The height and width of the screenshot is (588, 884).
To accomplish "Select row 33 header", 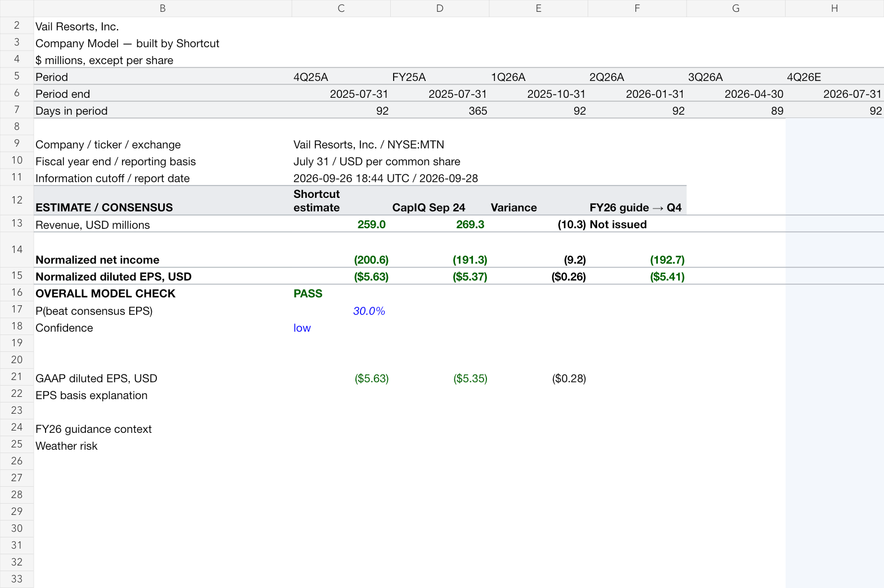I will 17,579.
